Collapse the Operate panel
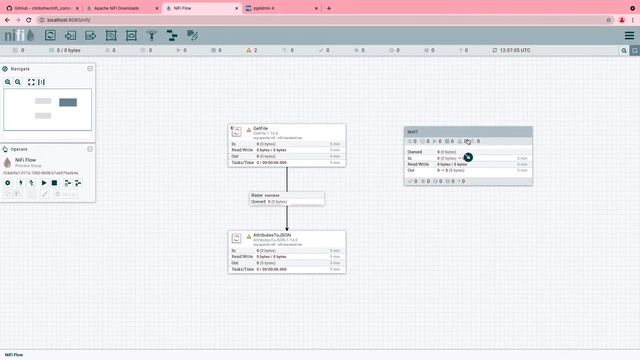Screen dimensions: 640x360 pos(90,149)
